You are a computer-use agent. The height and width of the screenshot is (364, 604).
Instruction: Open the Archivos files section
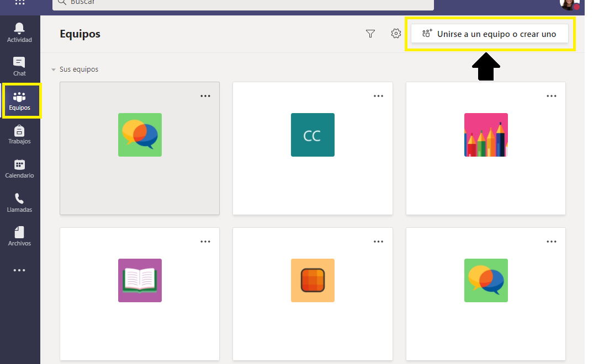coord(19,236)
